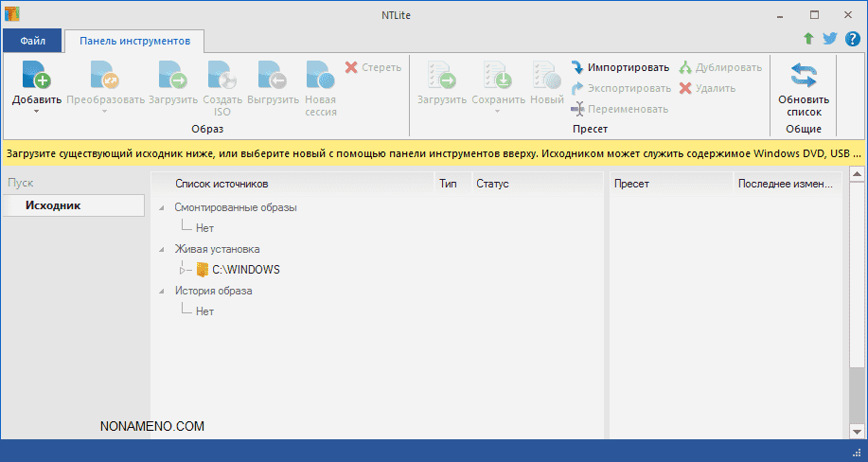Open the help question mark icon

(852, 40)
